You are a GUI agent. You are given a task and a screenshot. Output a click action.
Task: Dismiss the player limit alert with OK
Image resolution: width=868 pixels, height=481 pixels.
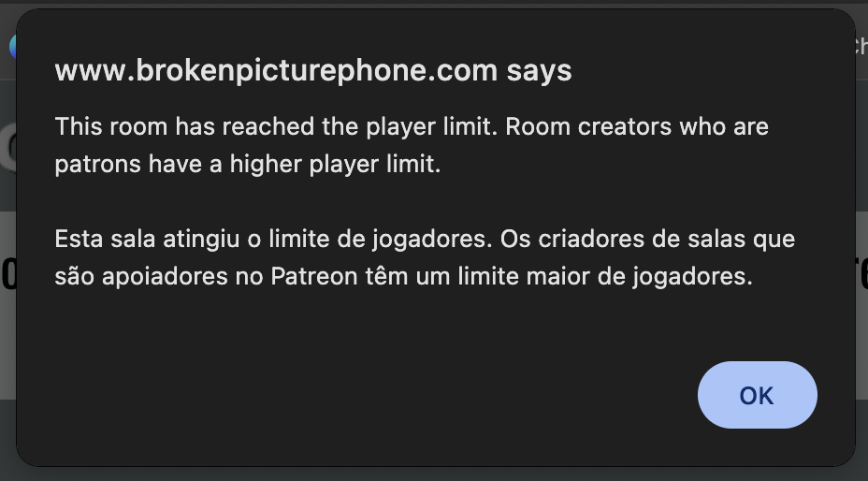[757, 395]
